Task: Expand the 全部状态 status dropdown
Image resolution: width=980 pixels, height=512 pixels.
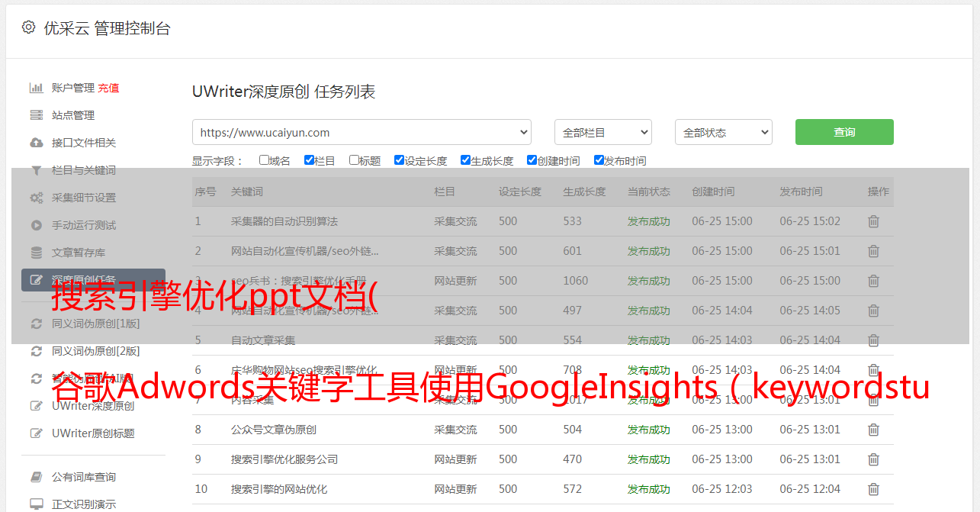Action: click(724, 132)
